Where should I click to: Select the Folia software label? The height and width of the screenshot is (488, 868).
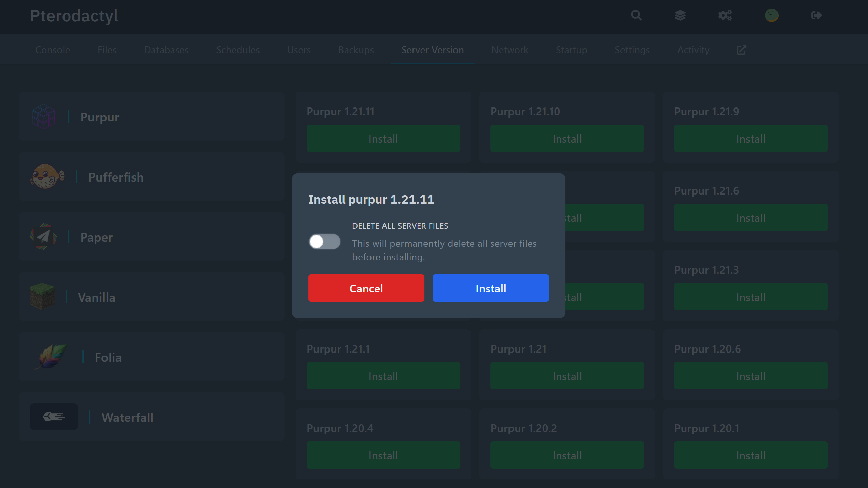[x=108, y=357]
